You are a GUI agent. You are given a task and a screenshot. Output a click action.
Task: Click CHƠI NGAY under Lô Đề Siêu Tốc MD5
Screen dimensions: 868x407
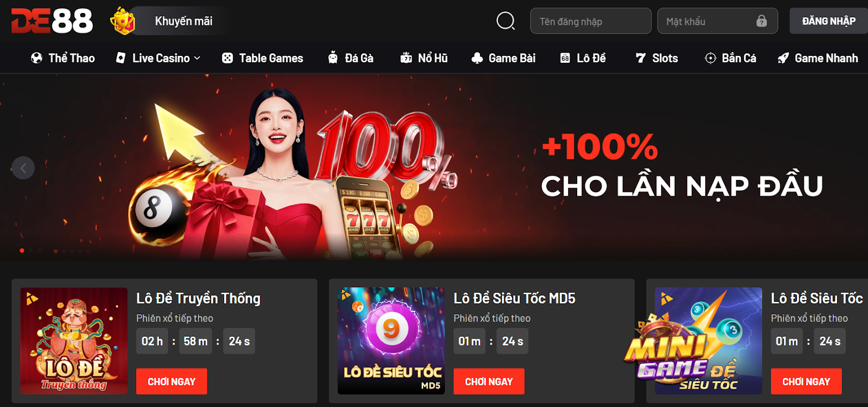point(489,382)
